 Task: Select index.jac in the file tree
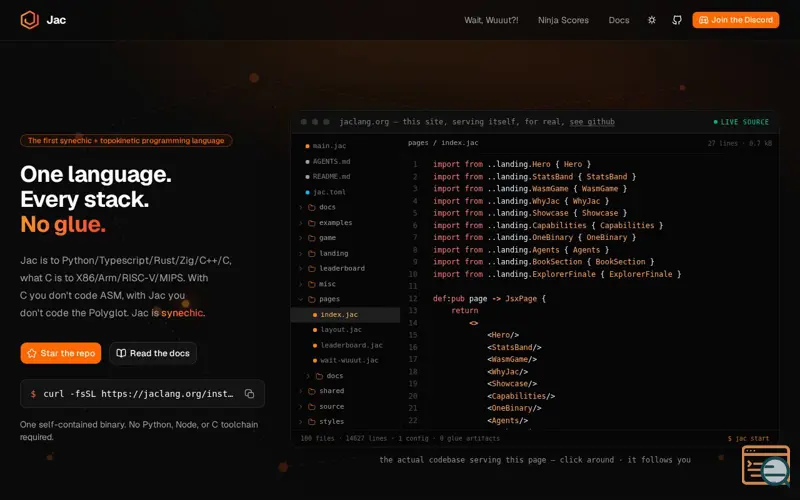[345, 315]
